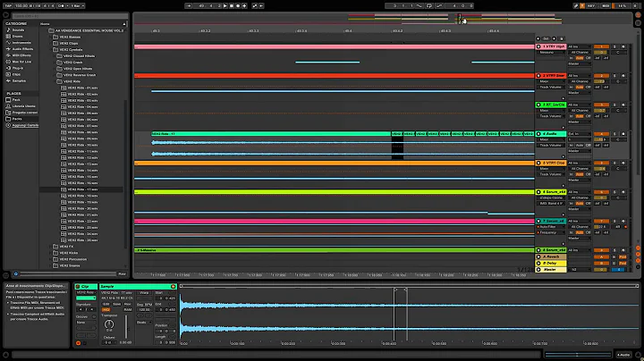This screenshot has width=644, height=361.
Task: Fold the 4 Audio track with its title arrow
Action: 538,134
